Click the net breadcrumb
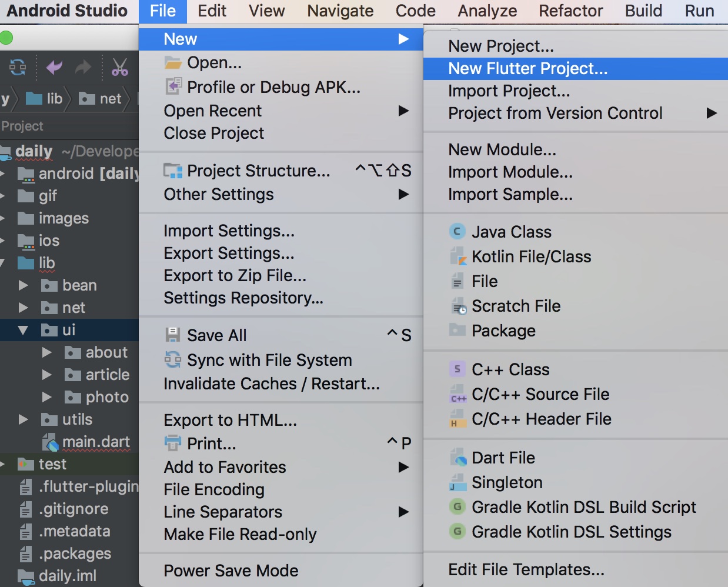The image size is (728, 587). (100, 98)
